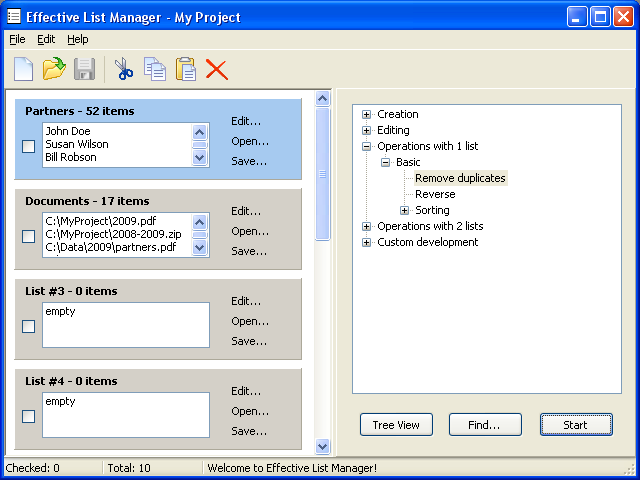
Task: Select Reverse in operations tree
Action: [x=435, y=194]
